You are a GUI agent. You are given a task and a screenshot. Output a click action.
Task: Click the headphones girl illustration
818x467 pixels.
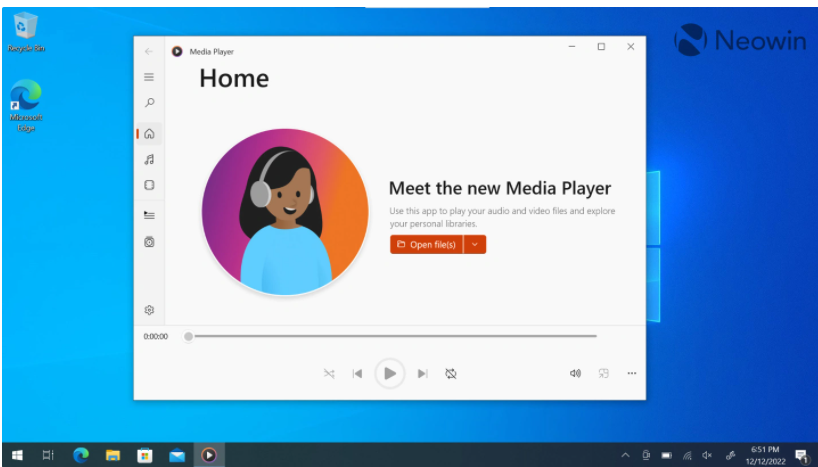coord(285,212)
